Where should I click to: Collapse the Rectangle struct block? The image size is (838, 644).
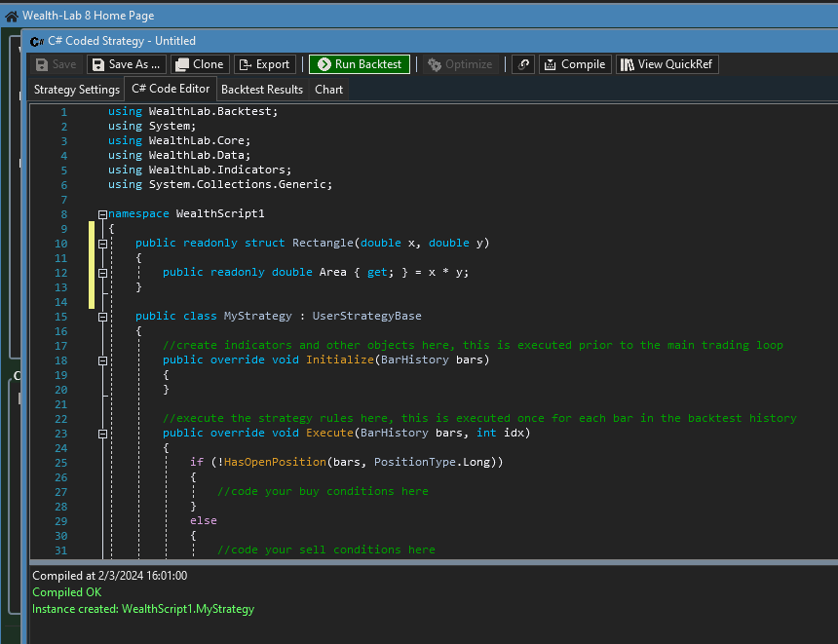pyautogui.click(x=102, y=244)
